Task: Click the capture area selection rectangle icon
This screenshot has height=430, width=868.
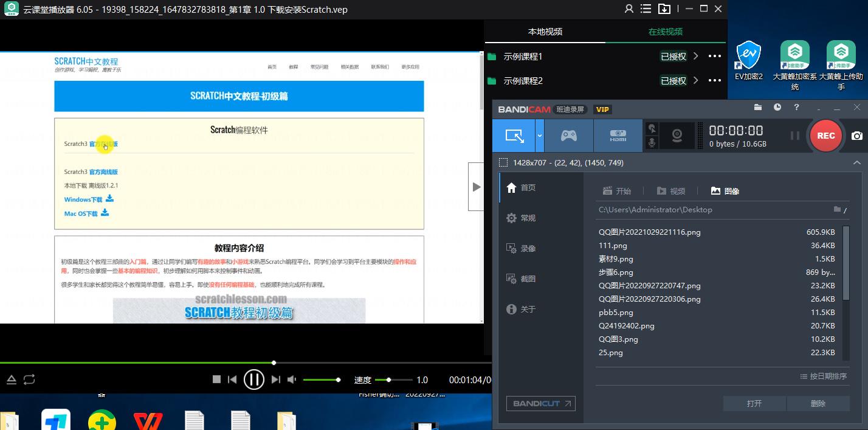Action: click(x=503, y=162)
